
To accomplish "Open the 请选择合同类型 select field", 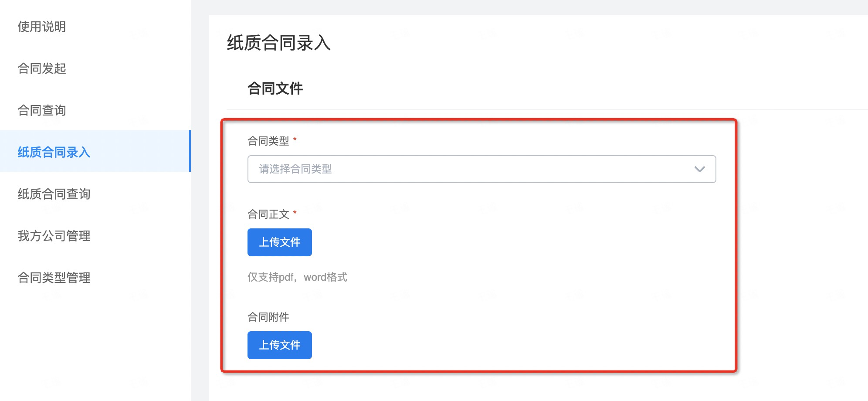I will [x=481, y=169].
